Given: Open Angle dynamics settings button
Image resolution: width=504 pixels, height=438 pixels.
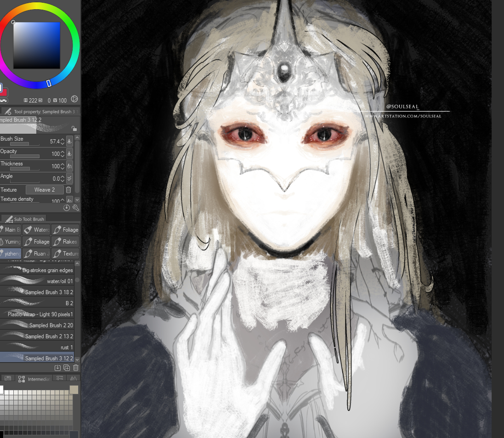Looking at the screenshot, I should pyautogui.click(x=69, y=178).
